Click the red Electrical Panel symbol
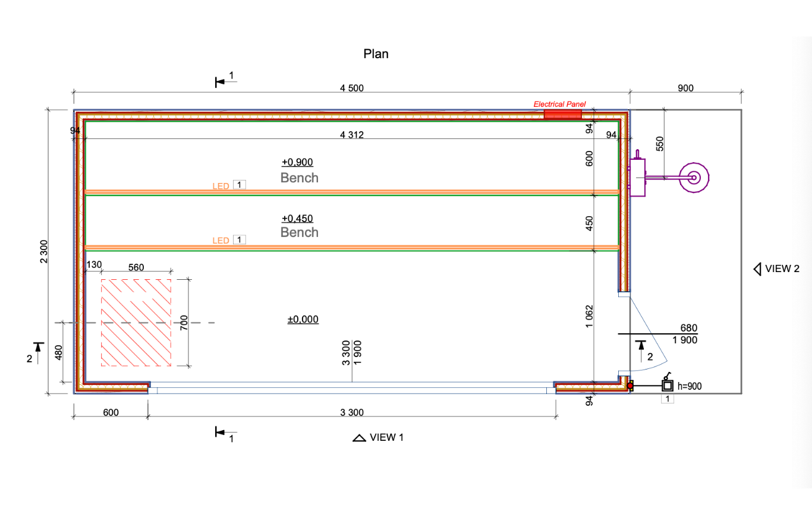 point(562,113)
